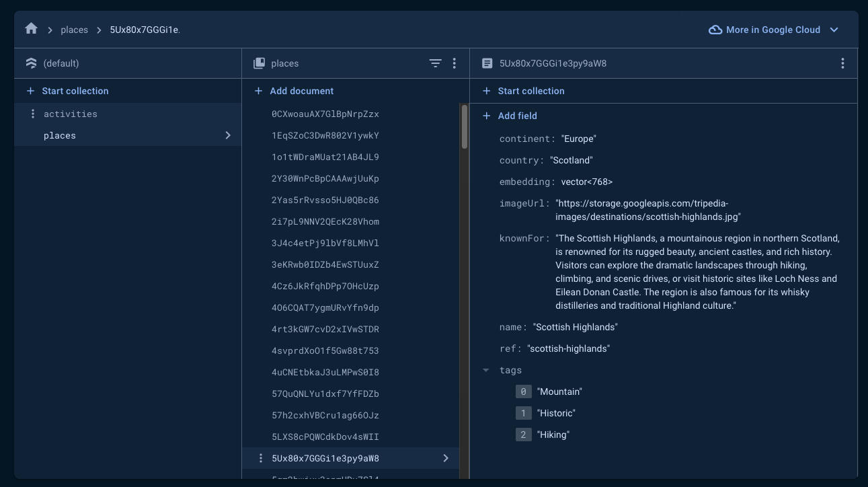Image resolution: width=868 pixels, height=487 pixels.
Task: Click places in the breadcrumb path
Action: 74,30
